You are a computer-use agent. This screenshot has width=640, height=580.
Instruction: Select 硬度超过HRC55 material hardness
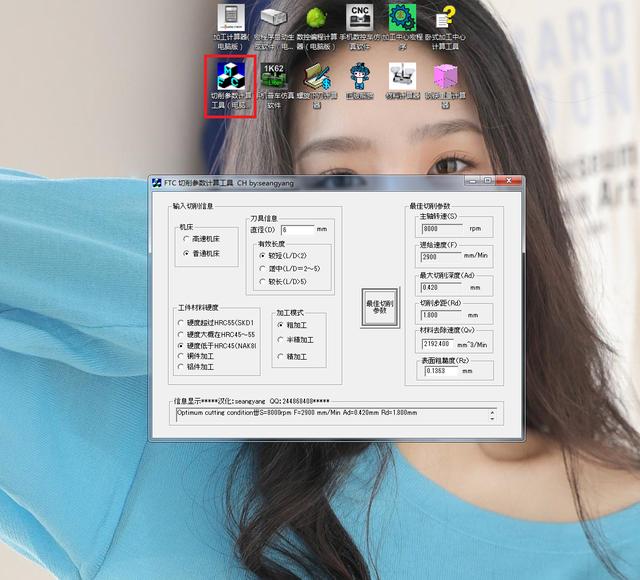[180, 324]
